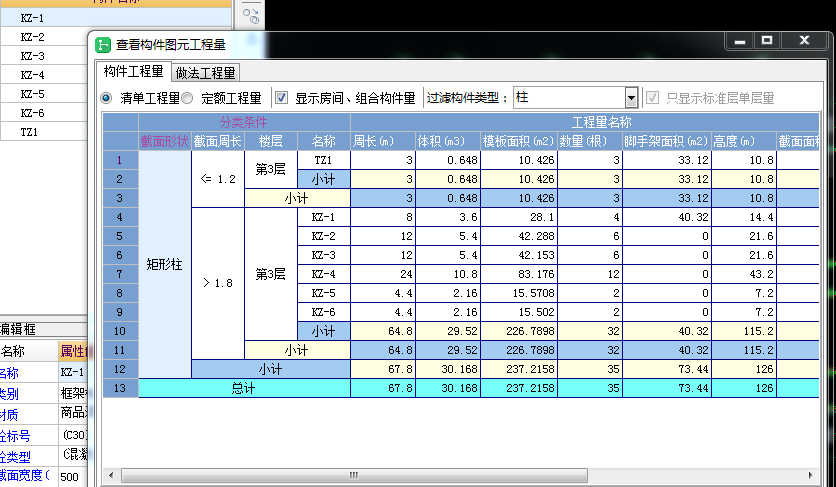This screenshot has width=836, height=487.
Task: Click total formwork area 237.2158 in 总计 row
Action: 519,388
